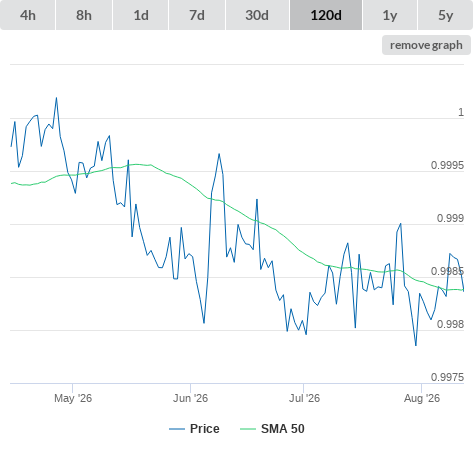474x455 pixels.
Task: Switch to the 8h time range
Action: tap(84, 15)
